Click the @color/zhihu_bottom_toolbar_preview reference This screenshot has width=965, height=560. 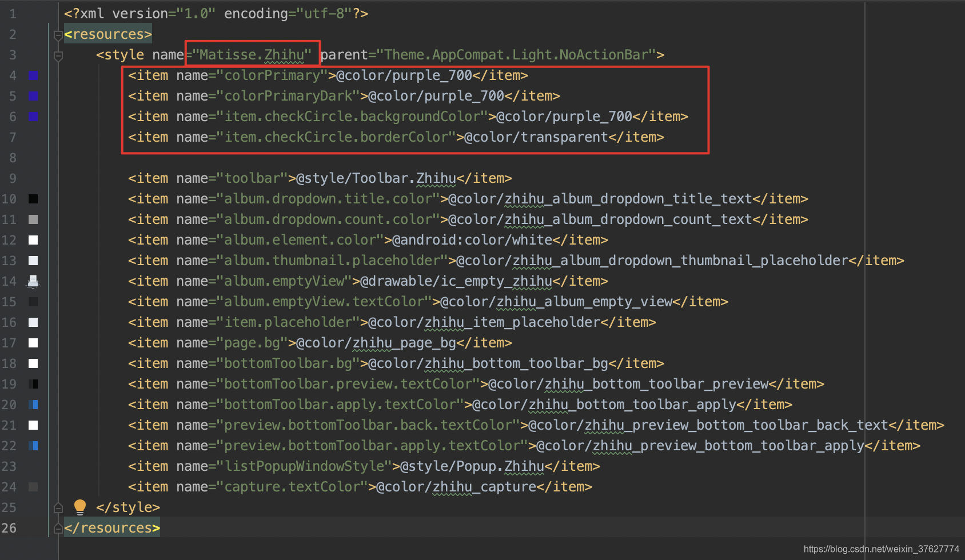click(x=628, y=384)
